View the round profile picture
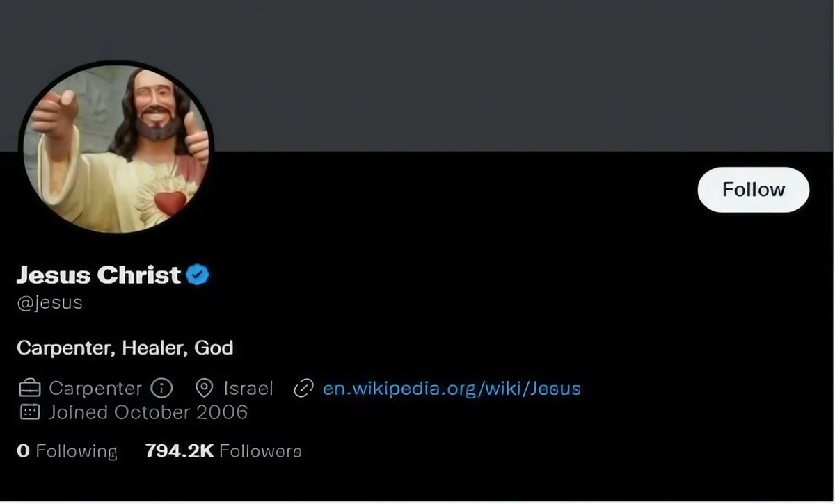 point(116,148)
